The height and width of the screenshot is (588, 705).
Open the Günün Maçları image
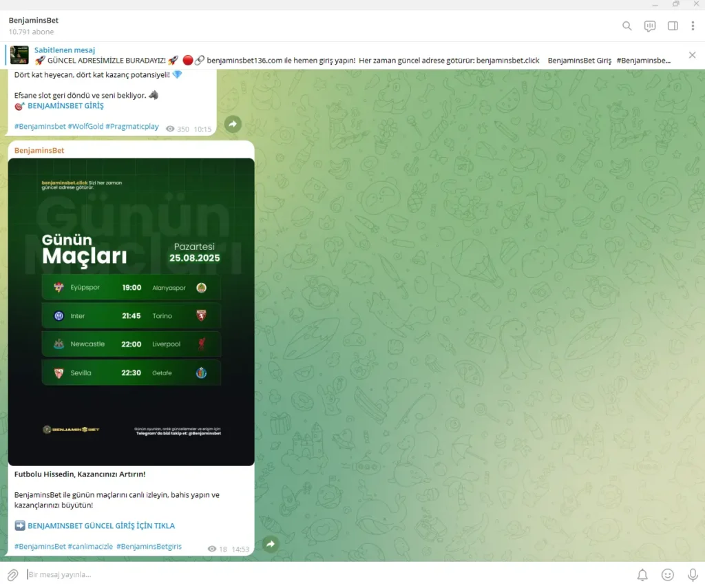(x=131, y=311)
